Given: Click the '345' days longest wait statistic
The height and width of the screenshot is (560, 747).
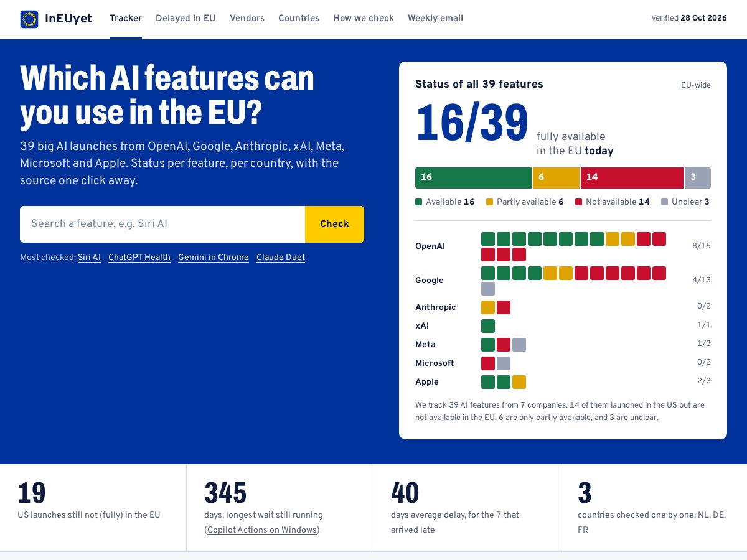Looking at the screenshot, I should (225, 493).
